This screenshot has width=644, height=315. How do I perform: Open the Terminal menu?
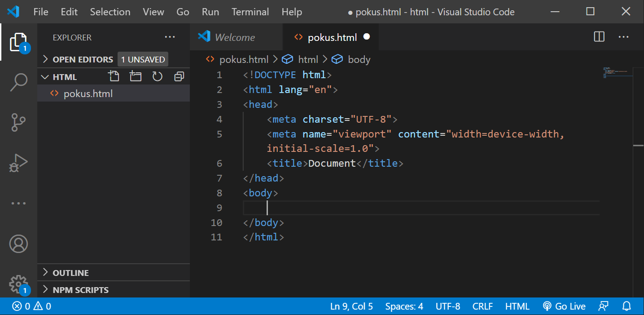point(250,12)
